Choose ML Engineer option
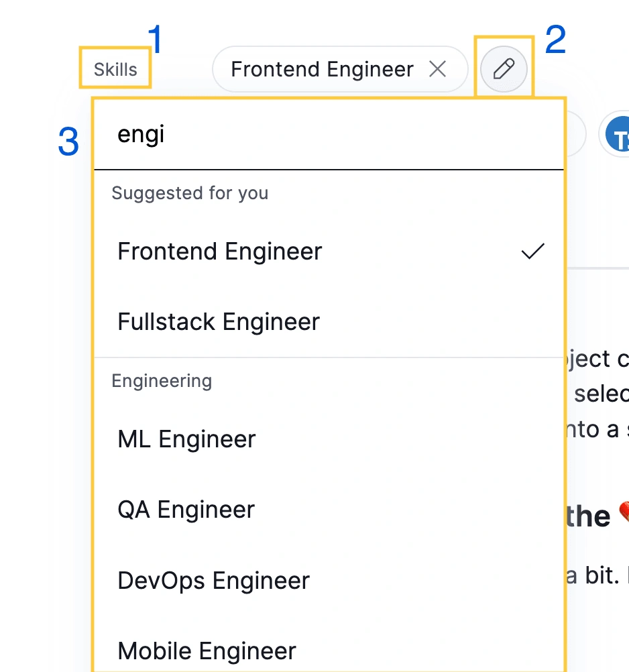This screenshot has height=672, width=629. coord(329,439)
